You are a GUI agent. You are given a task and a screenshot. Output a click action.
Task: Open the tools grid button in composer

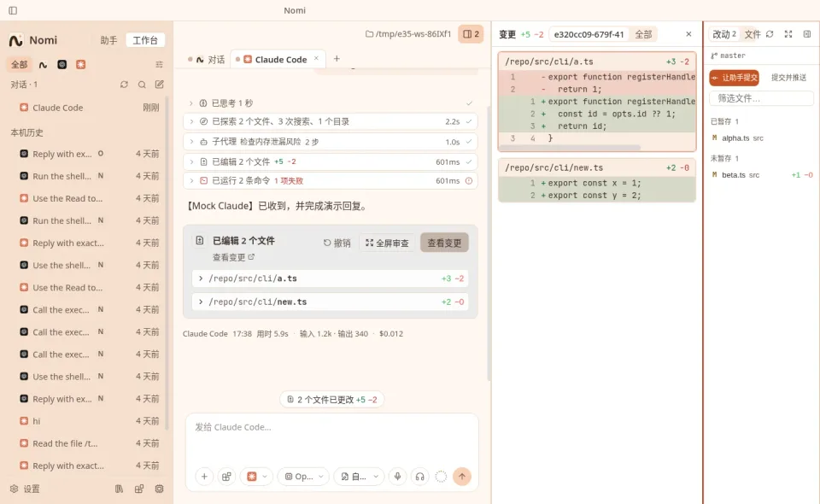click(x=226, y=477)
